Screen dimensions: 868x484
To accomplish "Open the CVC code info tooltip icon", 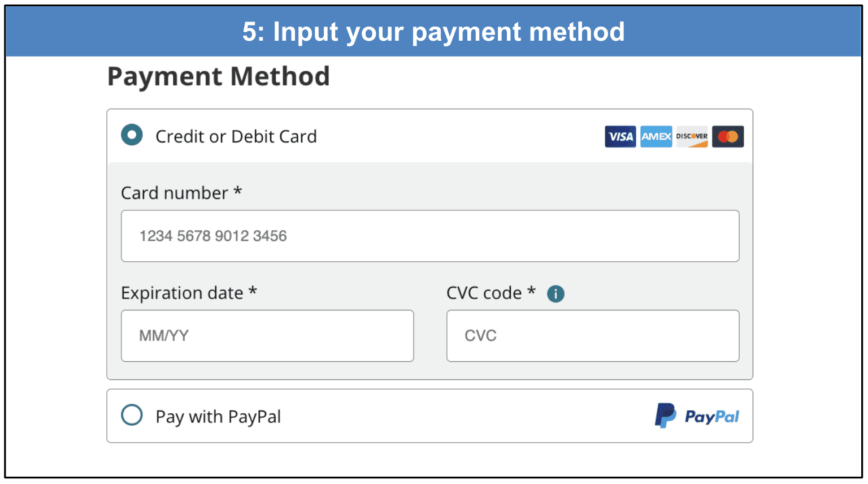I will pyautogui.click(x=555, y=293).
